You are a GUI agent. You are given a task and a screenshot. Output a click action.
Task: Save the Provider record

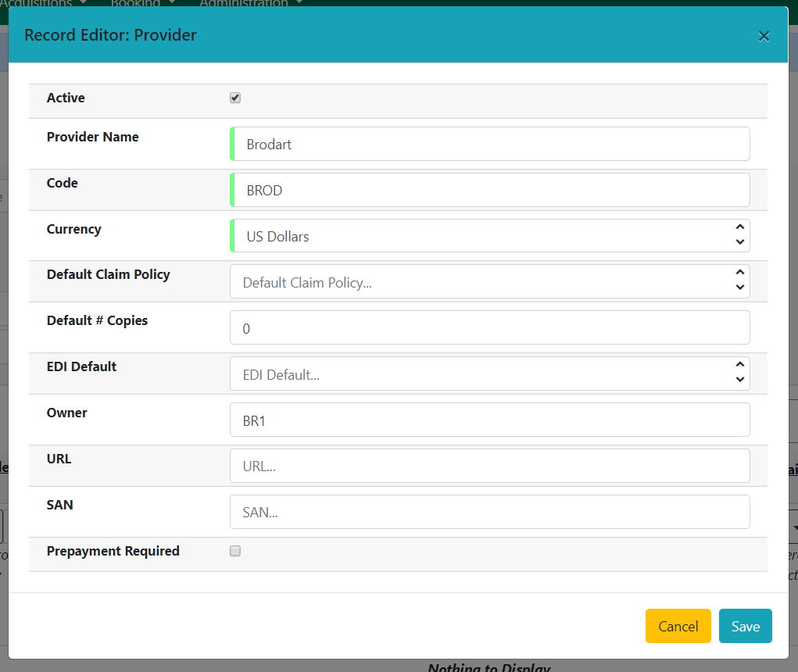(745, 625)
